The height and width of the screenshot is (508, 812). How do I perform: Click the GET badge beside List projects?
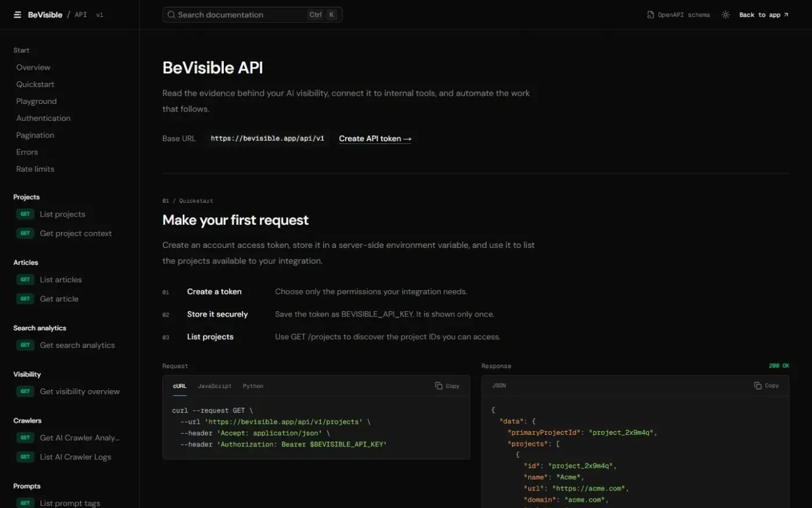coord(25,214)
